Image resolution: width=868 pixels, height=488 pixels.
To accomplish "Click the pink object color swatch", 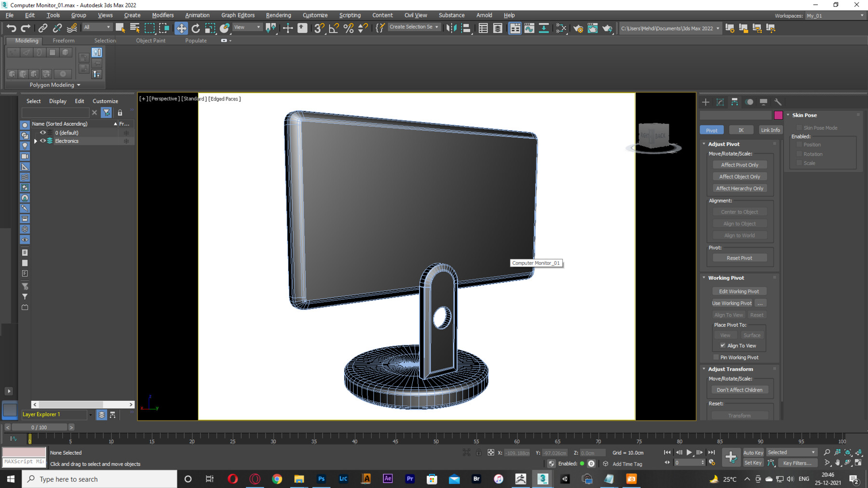I will click(779, 115).
